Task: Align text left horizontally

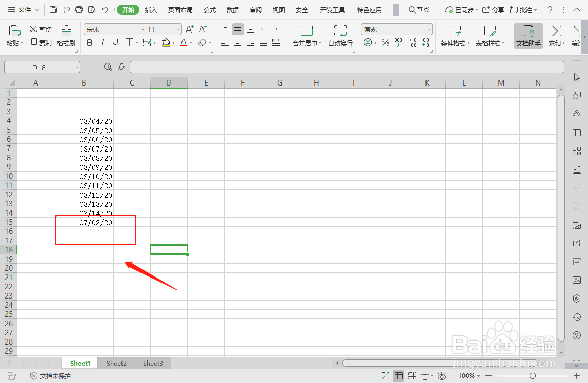Action: tap(225, 42)
